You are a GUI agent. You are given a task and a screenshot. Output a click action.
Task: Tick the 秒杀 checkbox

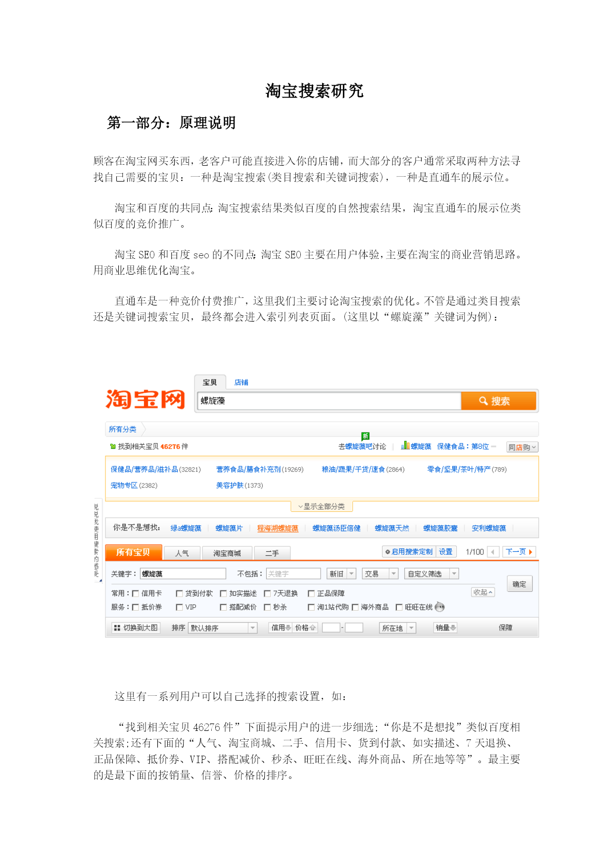(x=268, y=607)
